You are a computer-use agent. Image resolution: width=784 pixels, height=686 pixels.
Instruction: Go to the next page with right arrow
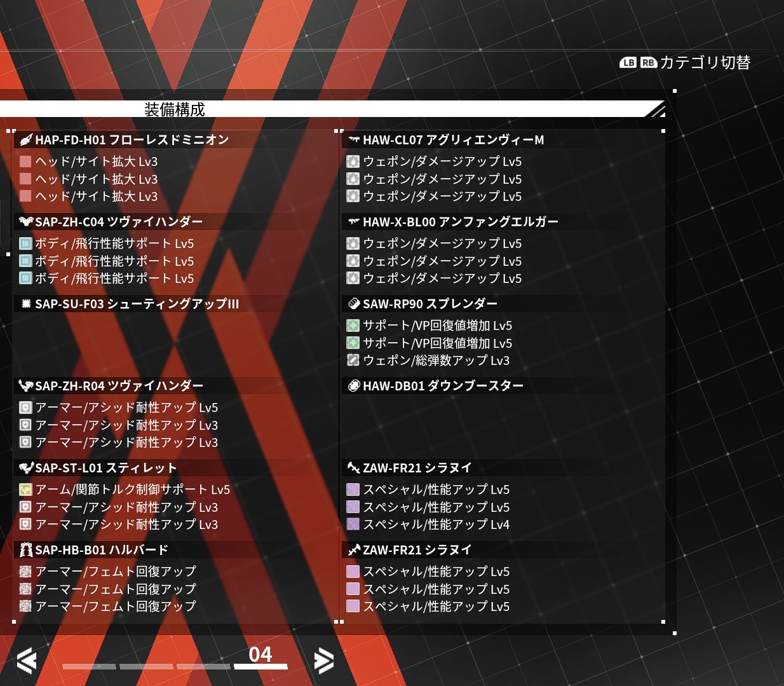click(324, 661)
